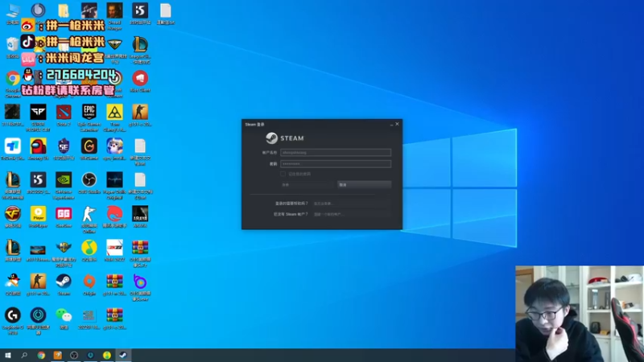Click the Steam login button
Screen dimensions: 644x362
pos(308,185)
